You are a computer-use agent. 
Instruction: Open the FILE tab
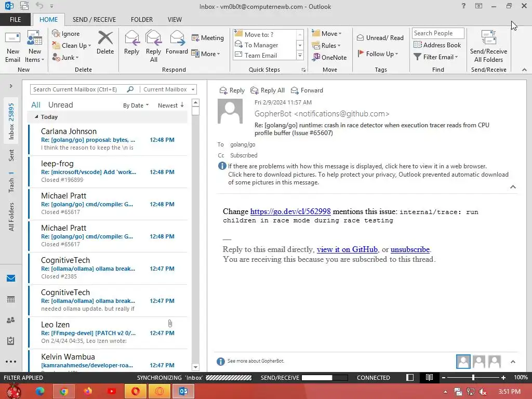click(x=15, y=19)
